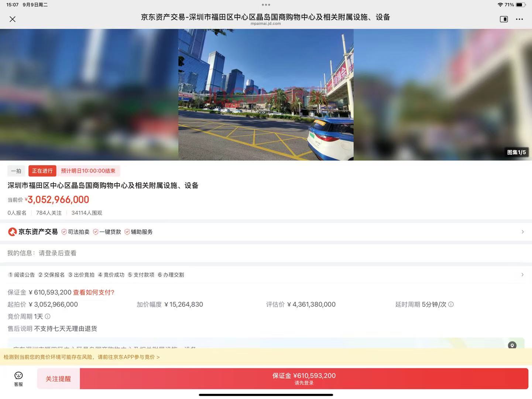Open the image gallery counter 图集1/5
The width and height of the screenshot is (532, 399).
[x=516, y=152]
